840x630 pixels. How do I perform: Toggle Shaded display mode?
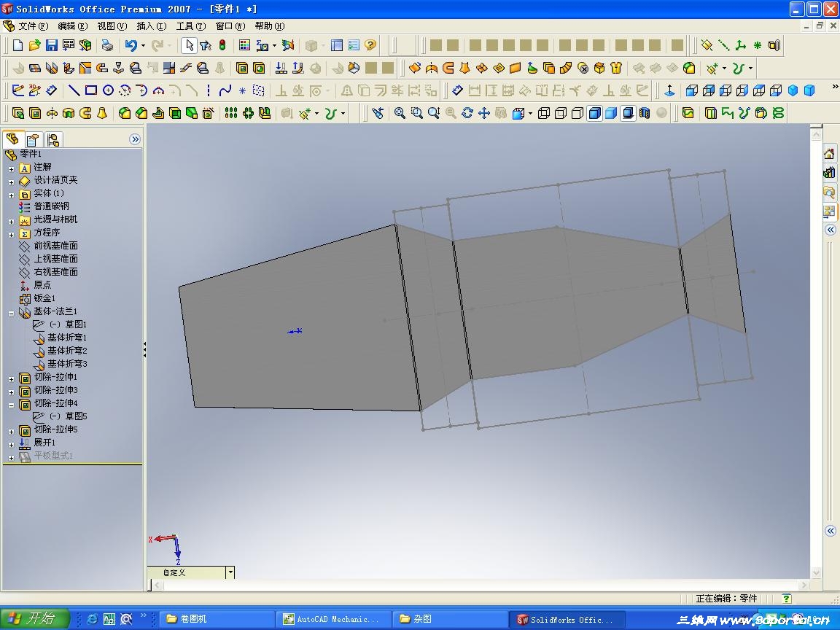tap(611, 113)
